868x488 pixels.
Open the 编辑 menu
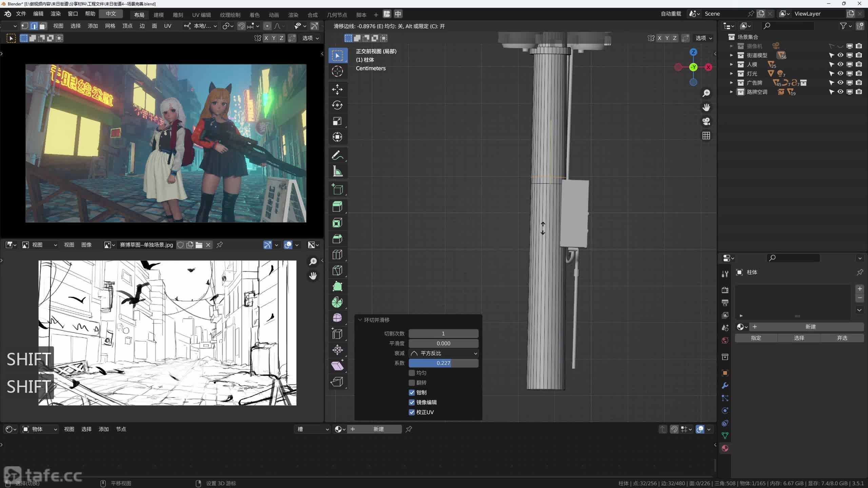pyautogui.click(x=38, y=14)
